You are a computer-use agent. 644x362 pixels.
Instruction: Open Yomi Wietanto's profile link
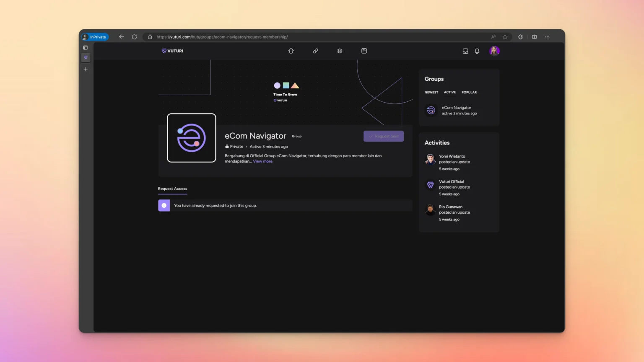(452, 156)
